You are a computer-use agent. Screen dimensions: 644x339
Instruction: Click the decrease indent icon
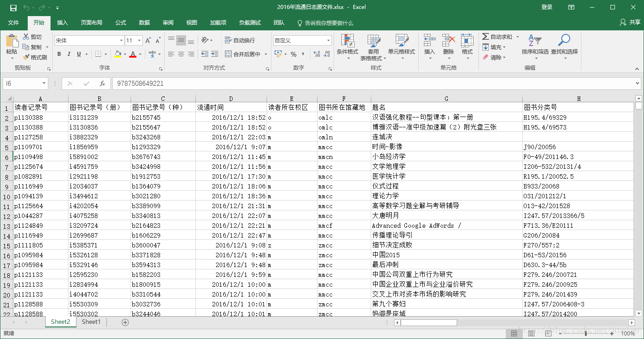pos(205,54)
